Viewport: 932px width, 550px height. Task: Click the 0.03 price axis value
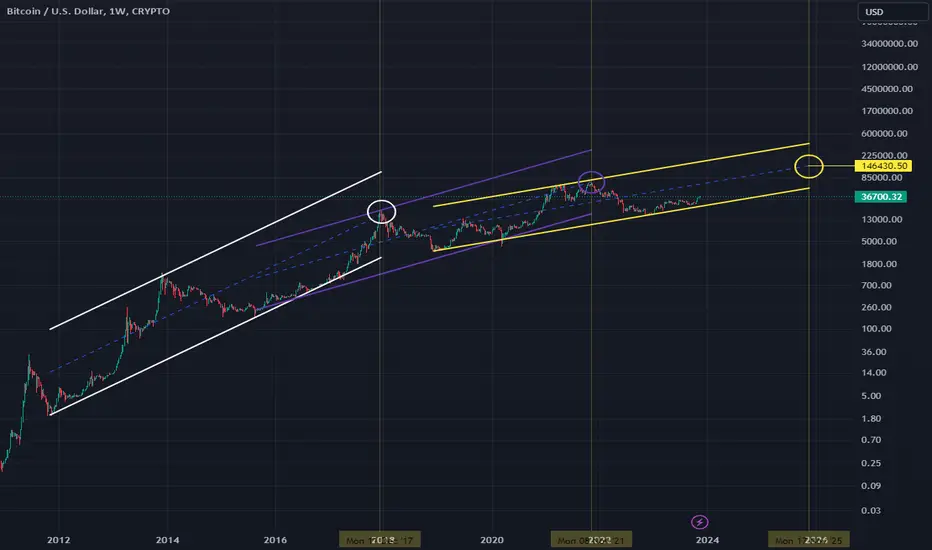(871, 510)
